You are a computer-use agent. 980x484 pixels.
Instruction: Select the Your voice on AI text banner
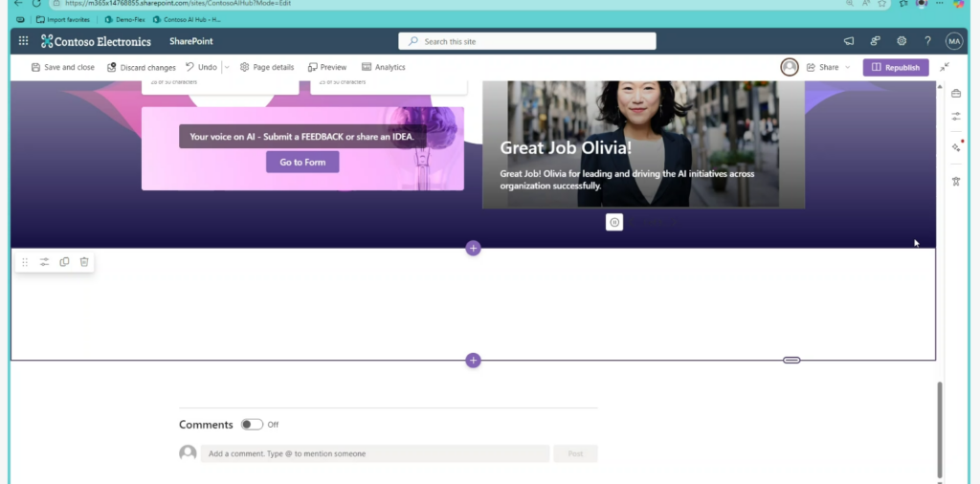click(301, 136)
